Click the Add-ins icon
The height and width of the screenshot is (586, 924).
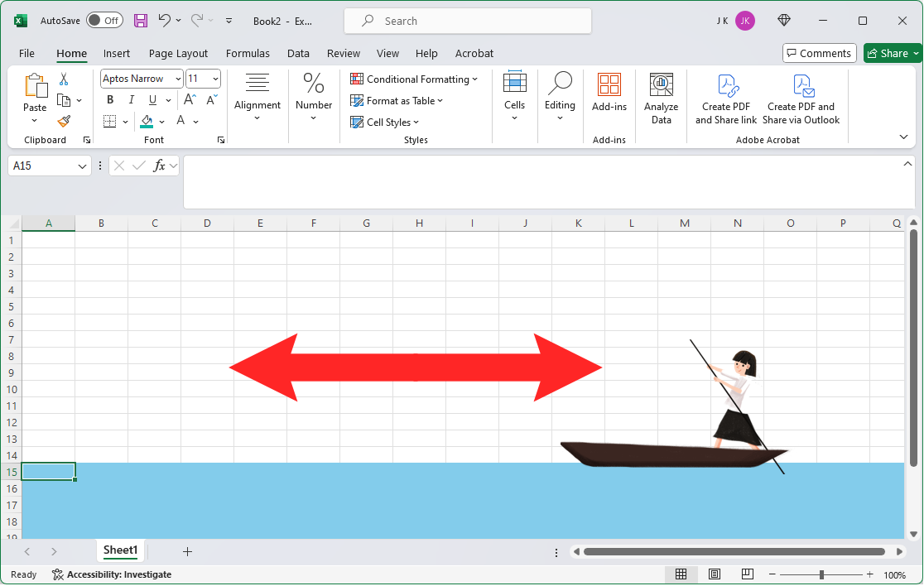pyautogui.click(x=609, y=93)
